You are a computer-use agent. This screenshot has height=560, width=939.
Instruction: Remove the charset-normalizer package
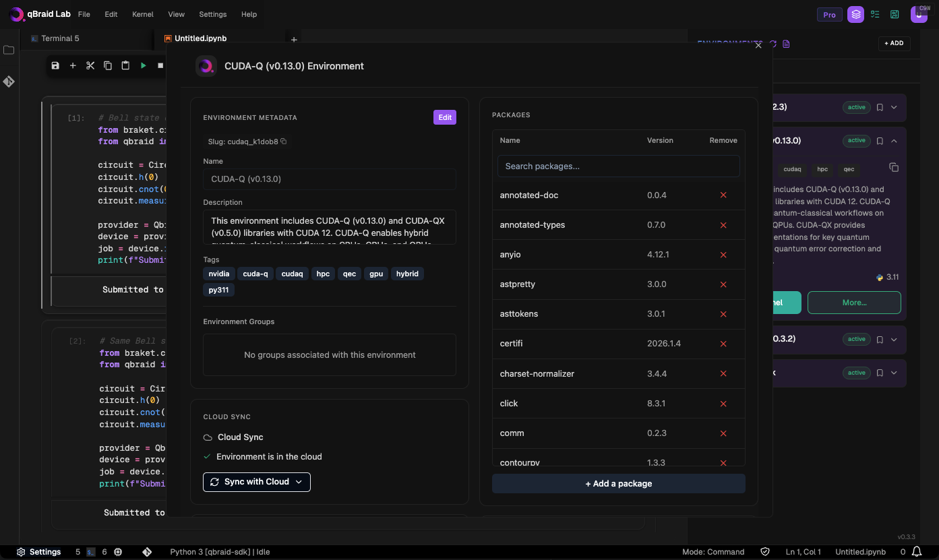pos(723,373)
